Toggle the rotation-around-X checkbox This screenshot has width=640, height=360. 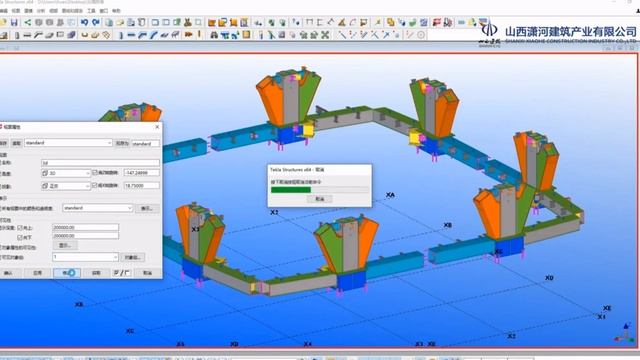click(95, 185)
